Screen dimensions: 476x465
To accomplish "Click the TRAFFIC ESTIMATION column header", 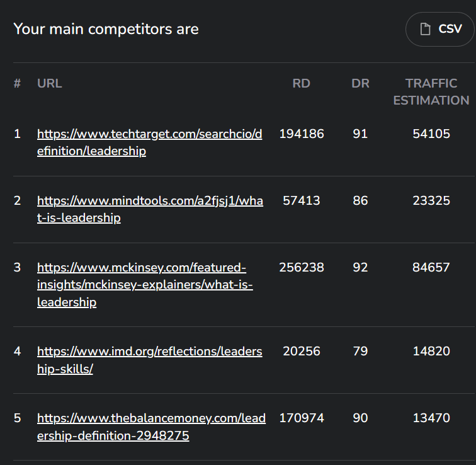I will pyautogui.click(x=431, y=92).
